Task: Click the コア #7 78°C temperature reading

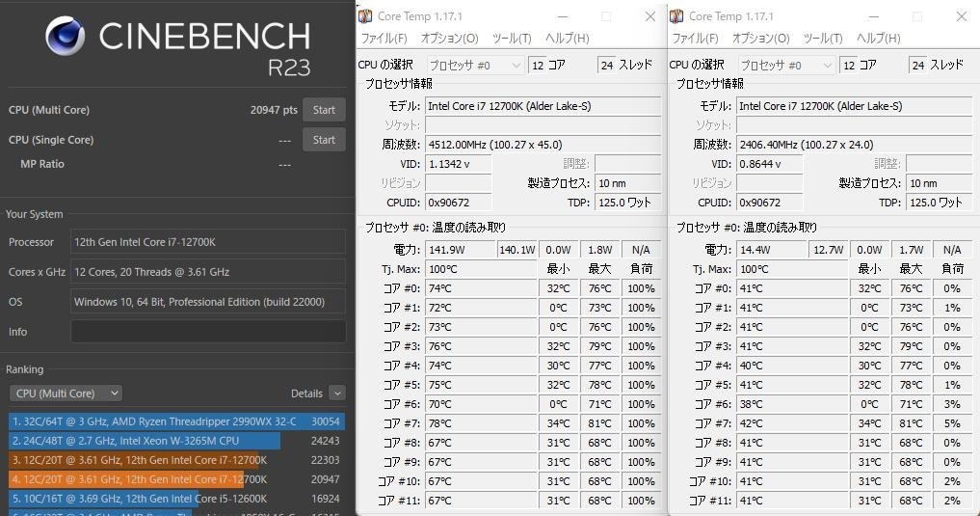Action: coord(481,423)
